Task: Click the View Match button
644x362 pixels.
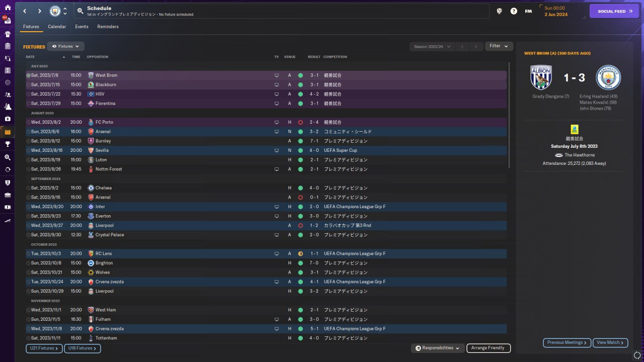Action: (610, 343)
